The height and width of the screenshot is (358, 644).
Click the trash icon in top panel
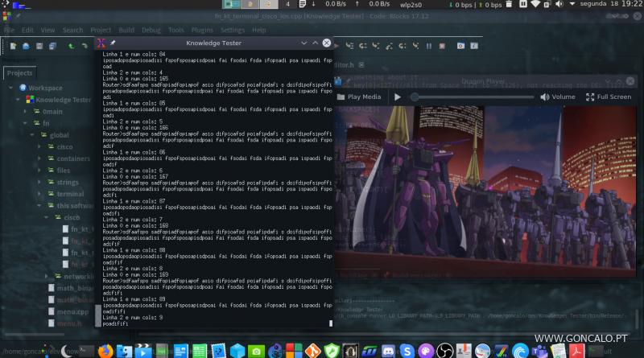tap(509, 5)
